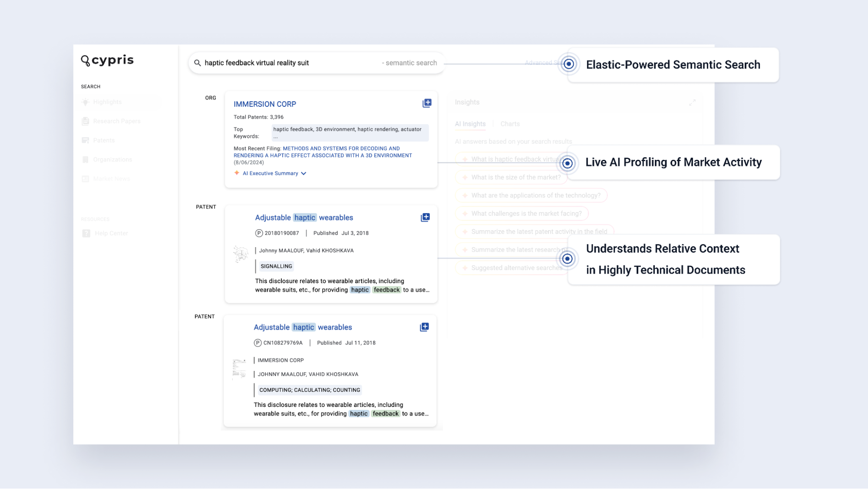
Task: Click the patent number icon beside CN108279769A
Action: click(x=257, y=343)
